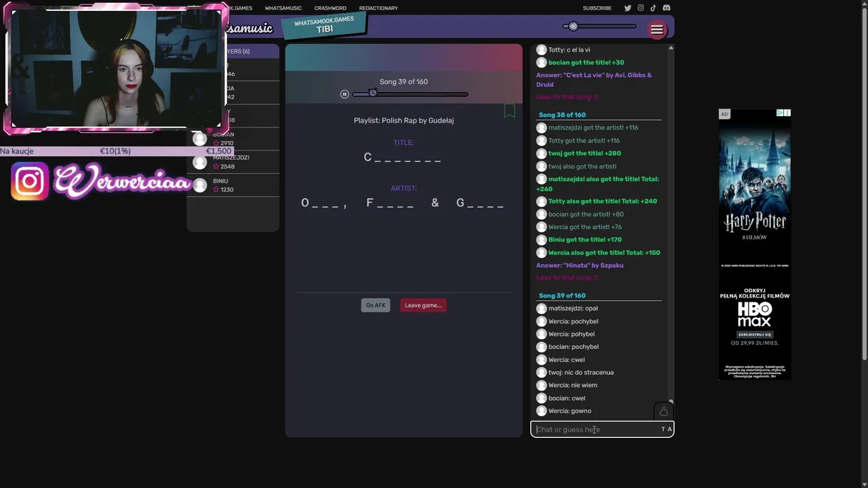Viewport: 868px width, 488px height.
Task: Open the Twitter social link
Action: point(627,8)
